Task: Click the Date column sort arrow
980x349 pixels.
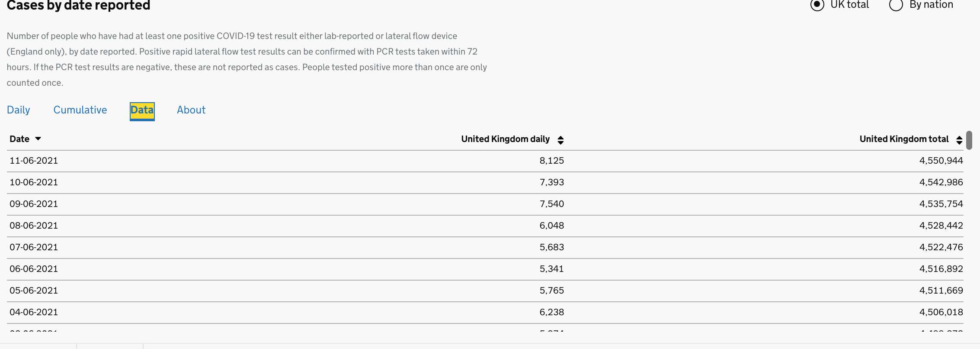Action: click(38, 139)
